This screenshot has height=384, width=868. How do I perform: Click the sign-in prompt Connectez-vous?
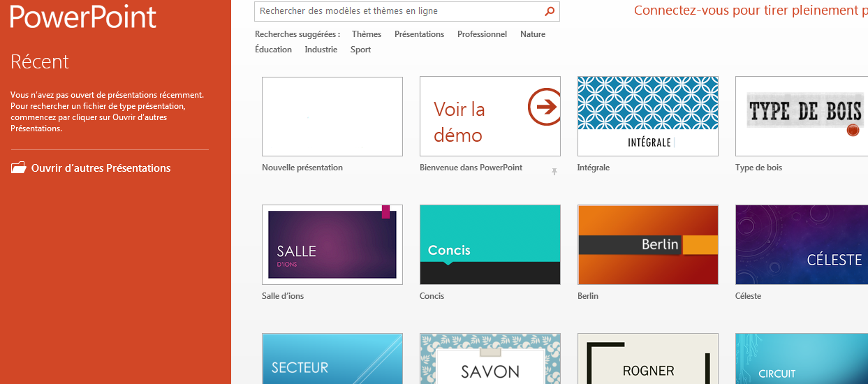[x=751, y=10]
